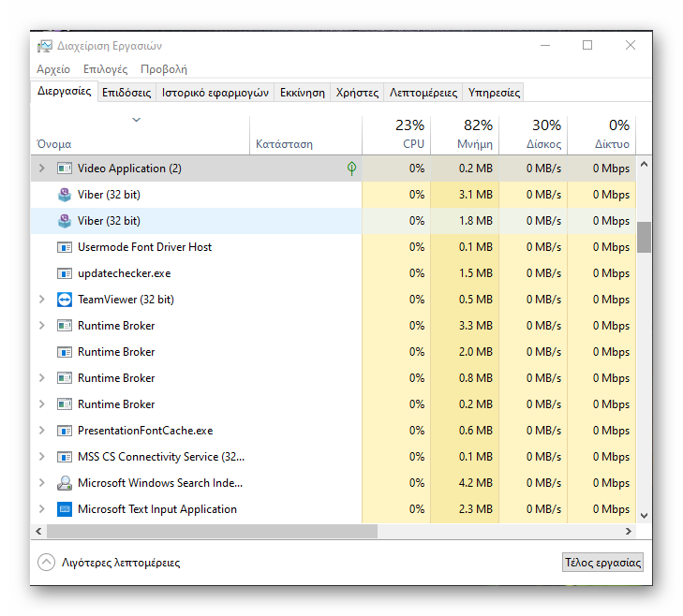Click the vertical scrollbar up arrow
Image resolution: width=683 pixels, height=616 pixels.
click(x=644, y=165)
